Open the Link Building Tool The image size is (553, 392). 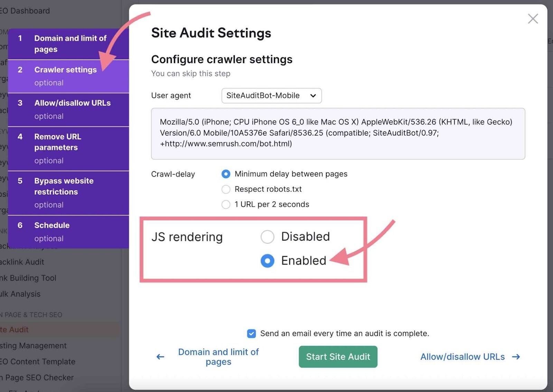[x=28, y=278]
